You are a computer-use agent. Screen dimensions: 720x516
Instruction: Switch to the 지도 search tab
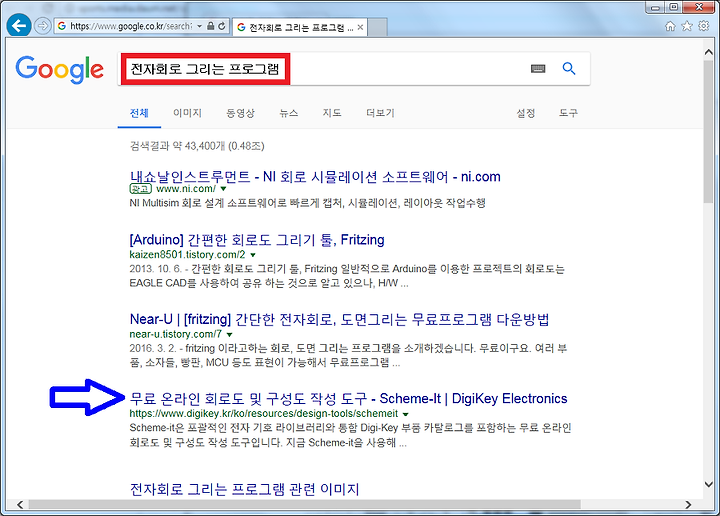pos(332,113)
